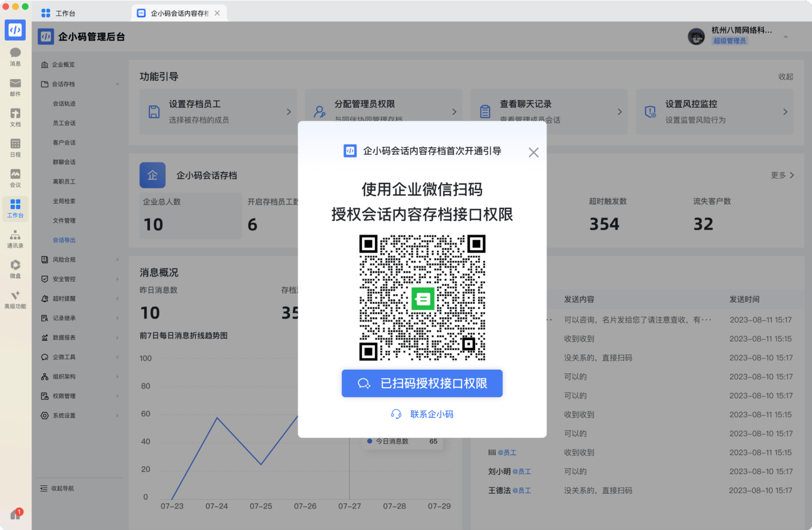Open 客户会话 in the side menu
The width and height of the screenshot is (812, 530).
coord(64,143)
